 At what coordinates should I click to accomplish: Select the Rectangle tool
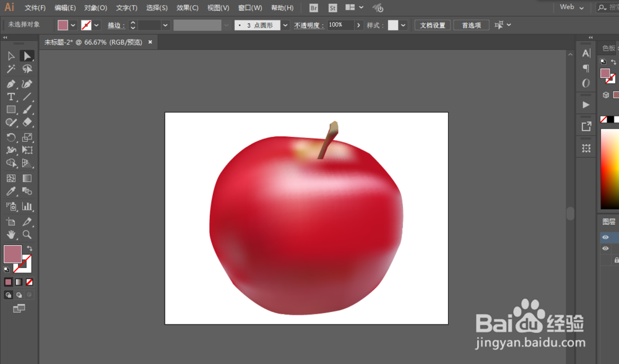tap(11, 110)
